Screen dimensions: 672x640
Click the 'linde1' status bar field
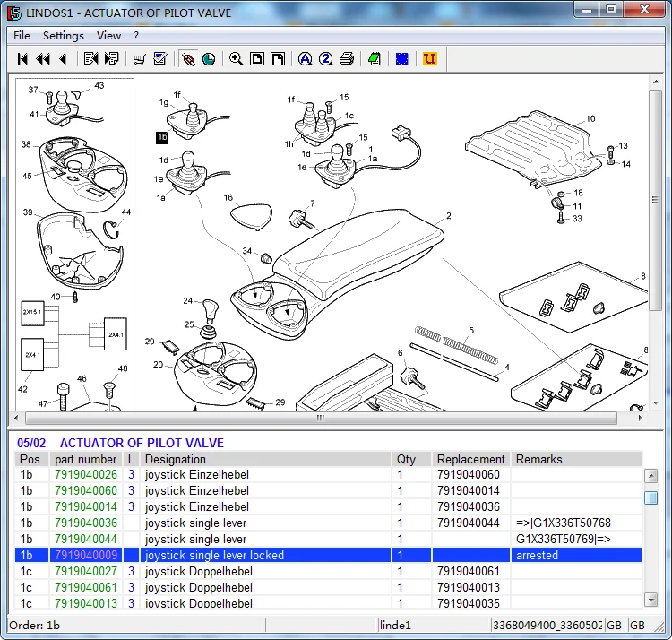(433, 626)
